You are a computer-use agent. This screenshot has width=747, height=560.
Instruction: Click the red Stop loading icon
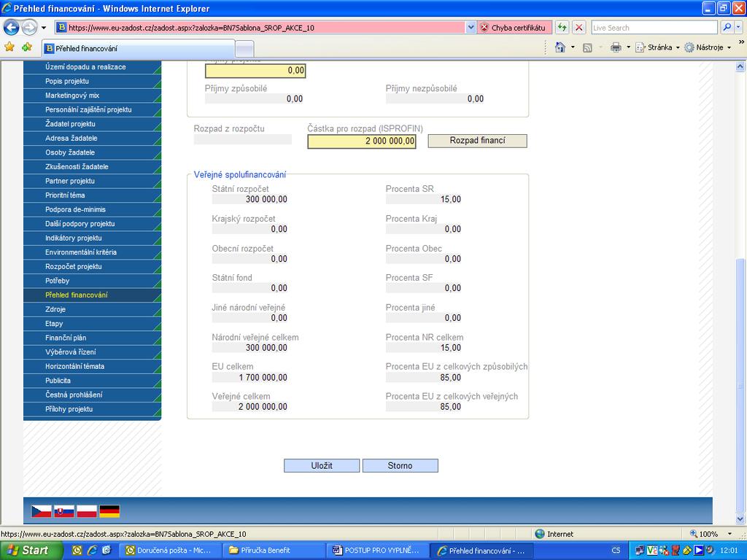578,28
